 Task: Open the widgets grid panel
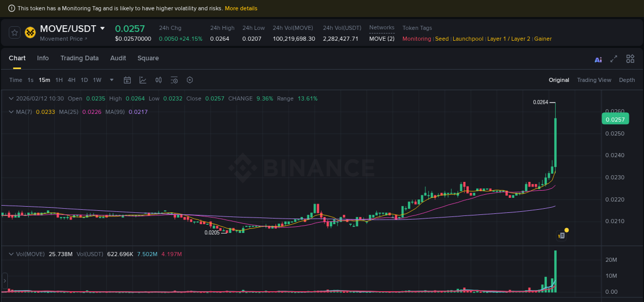click(x=630, y=59)
